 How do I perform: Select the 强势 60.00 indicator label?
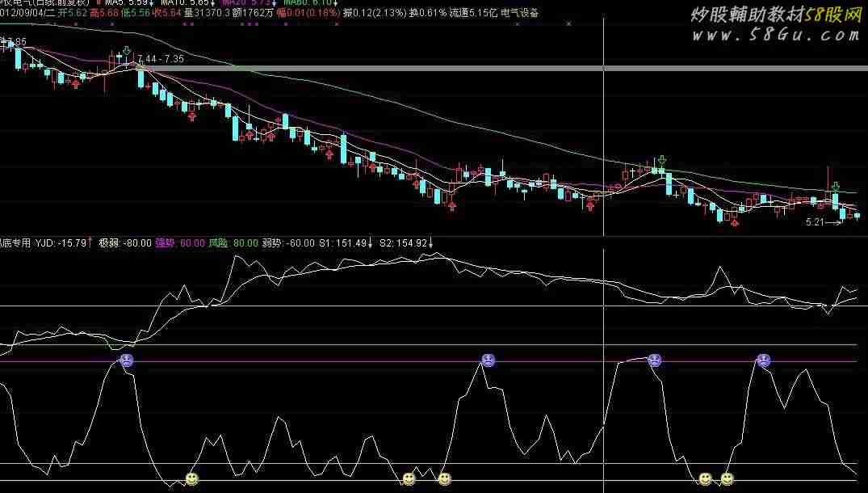[x=179, y=242]
